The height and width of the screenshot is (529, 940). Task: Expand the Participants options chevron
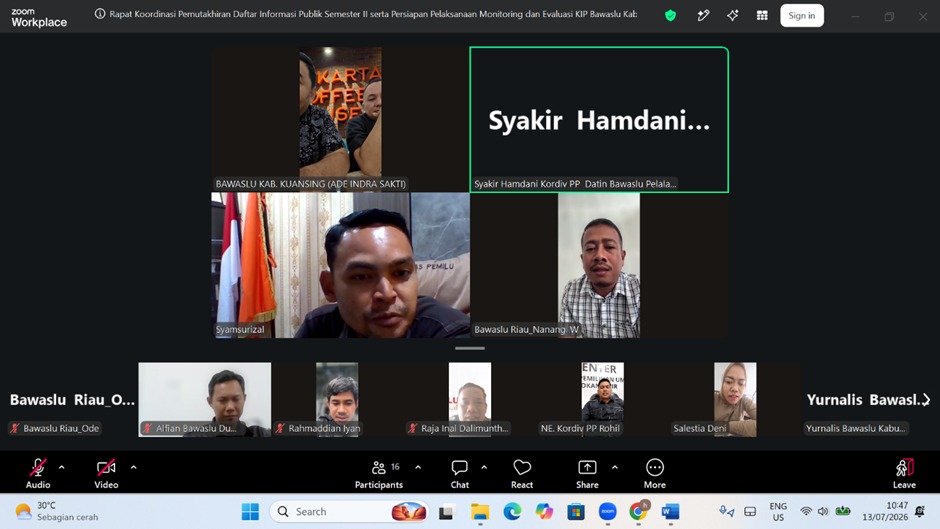point(418,467)
